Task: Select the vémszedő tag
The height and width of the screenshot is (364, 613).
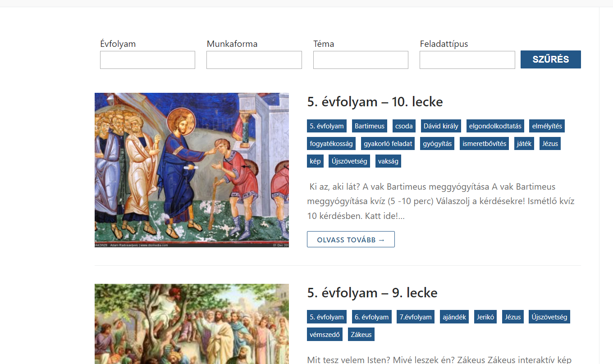Action: click(325, 335)
